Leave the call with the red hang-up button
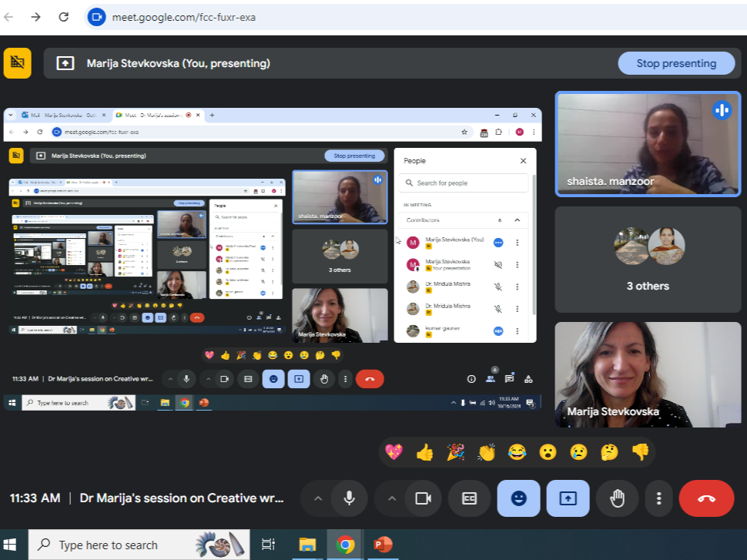The image size is (747, 560). point(706,498)
